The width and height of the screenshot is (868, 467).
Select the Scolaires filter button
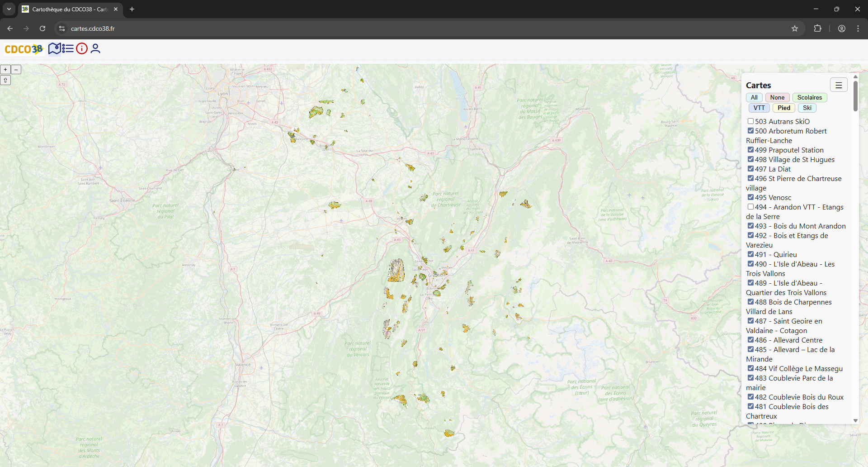coord(809,97)
